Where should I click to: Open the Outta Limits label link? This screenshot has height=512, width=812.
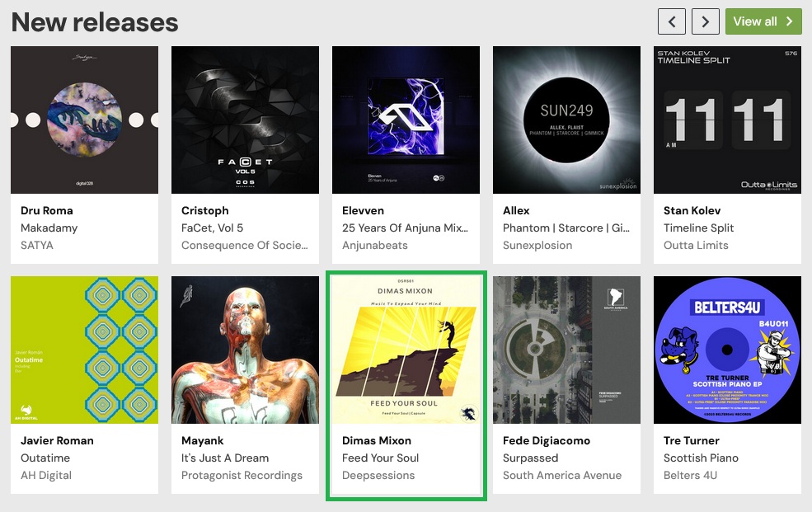point(696,246)
